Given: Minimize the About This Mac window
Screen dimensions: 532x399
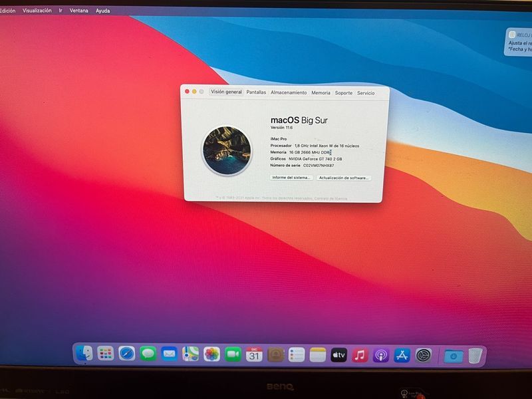Looking at the screenshot, I should (x=194, y=92).
